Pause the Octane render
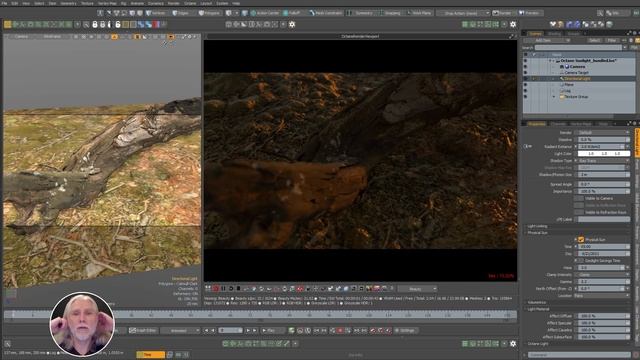This screenshot has width=640, height=360. (223, 289)
